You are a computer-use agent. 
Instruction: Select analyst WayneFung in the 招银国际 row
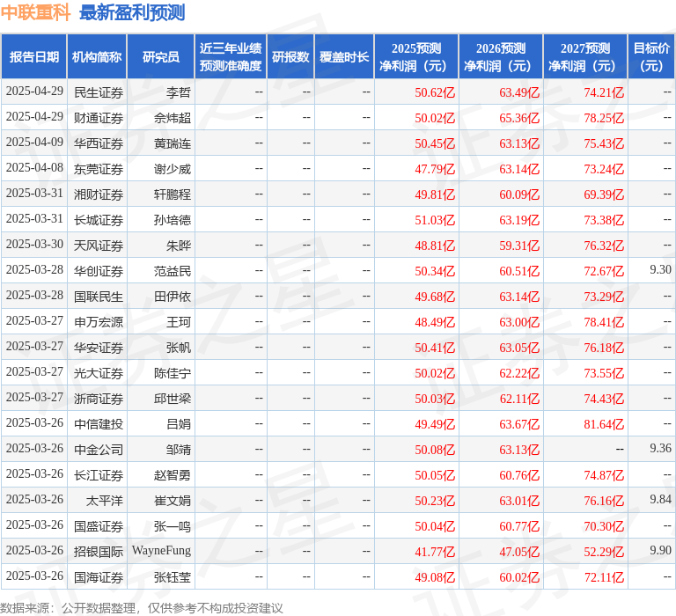161,551
